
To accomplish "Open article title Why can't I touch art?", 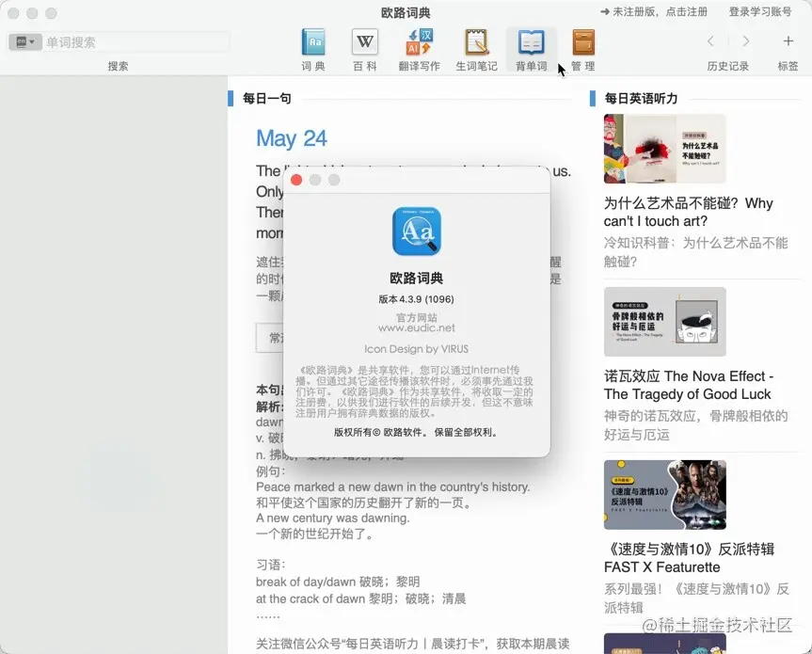I will coord(688,212).
